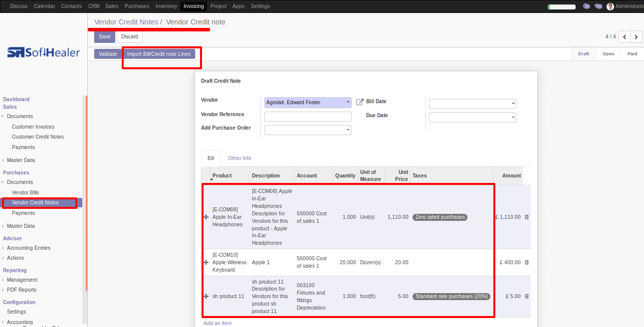This screenshot has width=644, height=327.
Task: Click the 20.000 quantity cell
Action: pyautogui.click(x=348, y=263)
